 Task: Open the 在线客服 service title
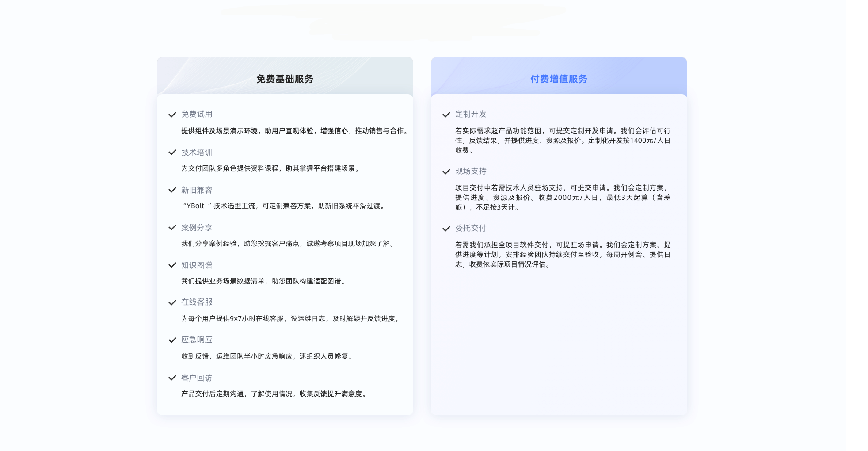click(x=197, y=302)
